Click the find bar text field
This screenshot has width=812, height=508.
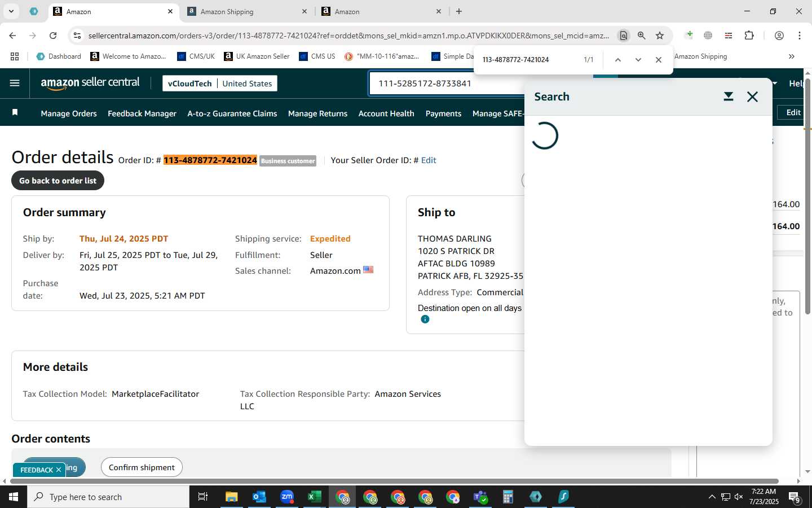[527, 59]
